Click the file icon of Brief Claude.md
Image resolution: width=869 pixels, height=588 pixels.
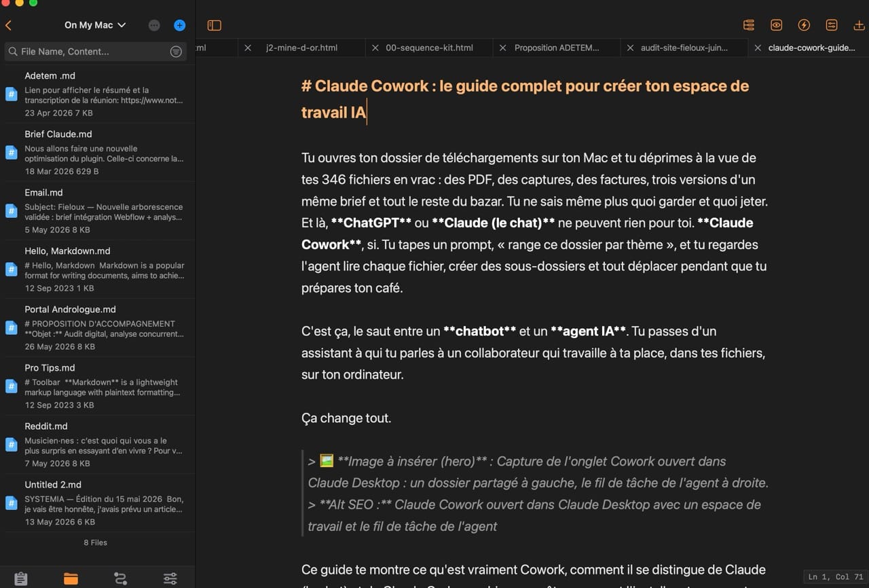11,153
